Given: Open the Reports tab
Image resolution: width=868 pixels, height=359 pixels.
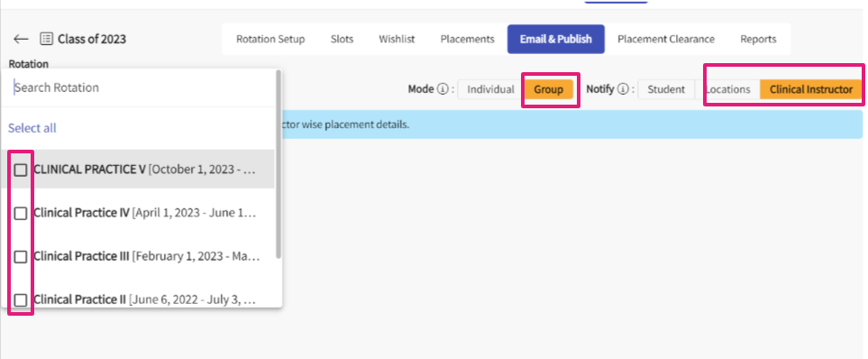Looking at the screenshot, I should (758, 39).
